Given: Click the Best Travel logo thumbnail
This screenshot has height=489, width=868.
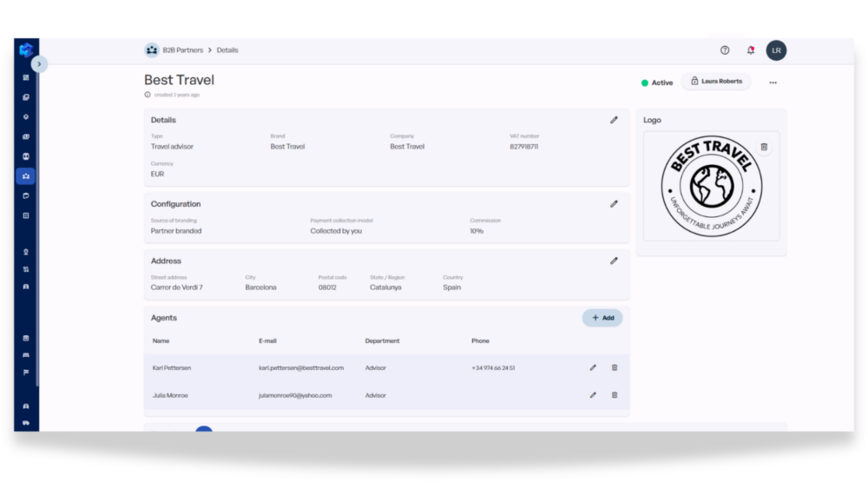Looking at the screenshot, I should [712, 186].
